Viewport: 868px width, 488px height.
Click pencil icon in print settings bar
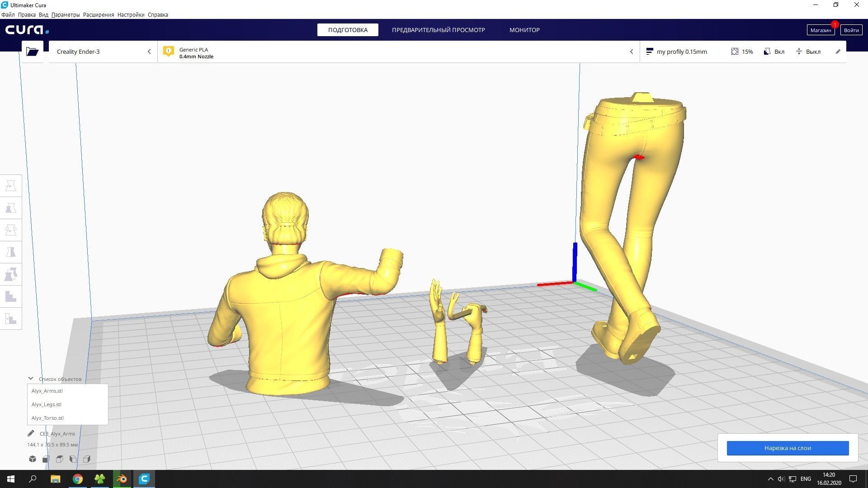838,52
